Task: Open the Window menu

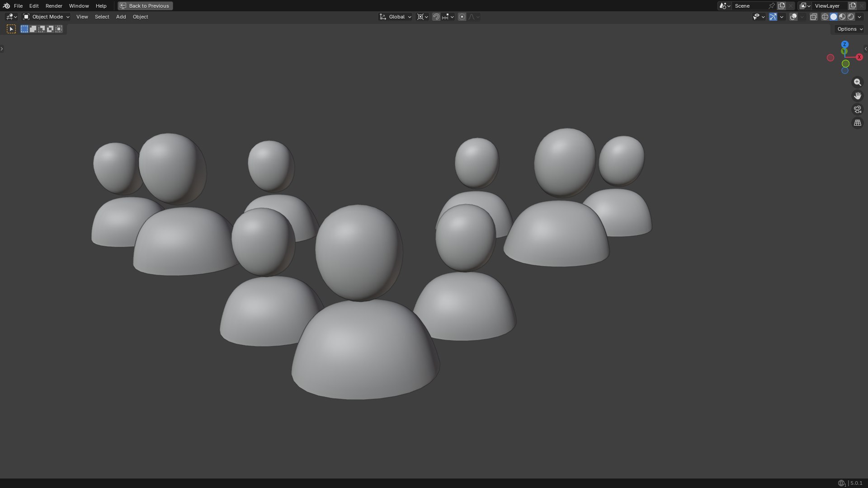Action: [x=79, y=6]
